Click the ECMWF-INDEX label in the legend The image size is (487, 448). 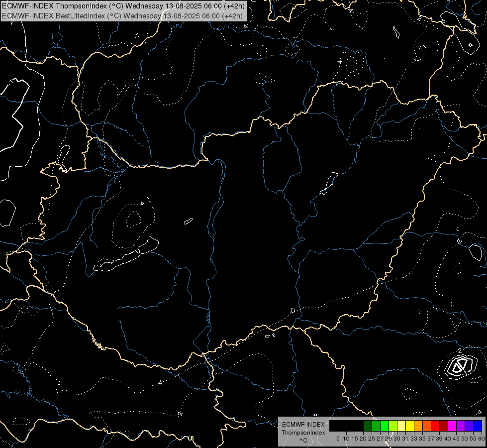coord(303,425)
